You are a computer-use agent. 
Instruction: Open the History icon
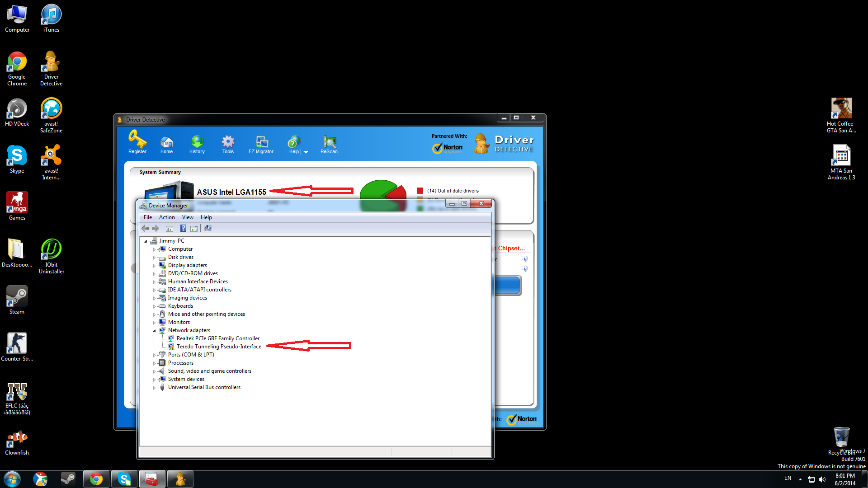(x=197, y=142)
